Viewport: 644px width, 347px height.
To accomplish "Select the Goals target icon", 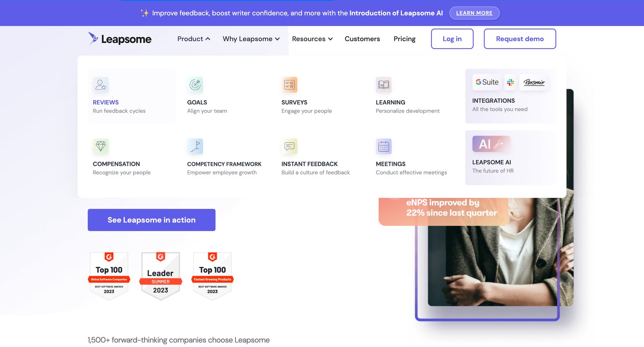I will 195,85.
